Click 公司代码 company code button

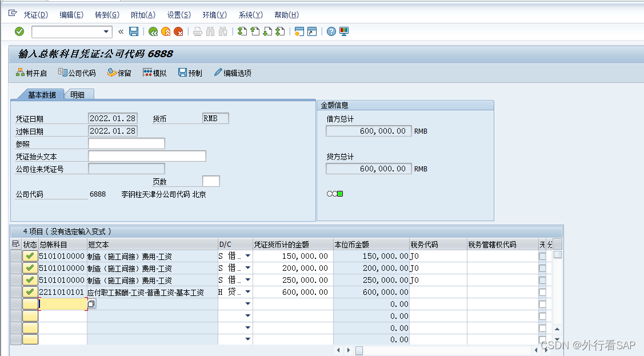pos(77,73)
